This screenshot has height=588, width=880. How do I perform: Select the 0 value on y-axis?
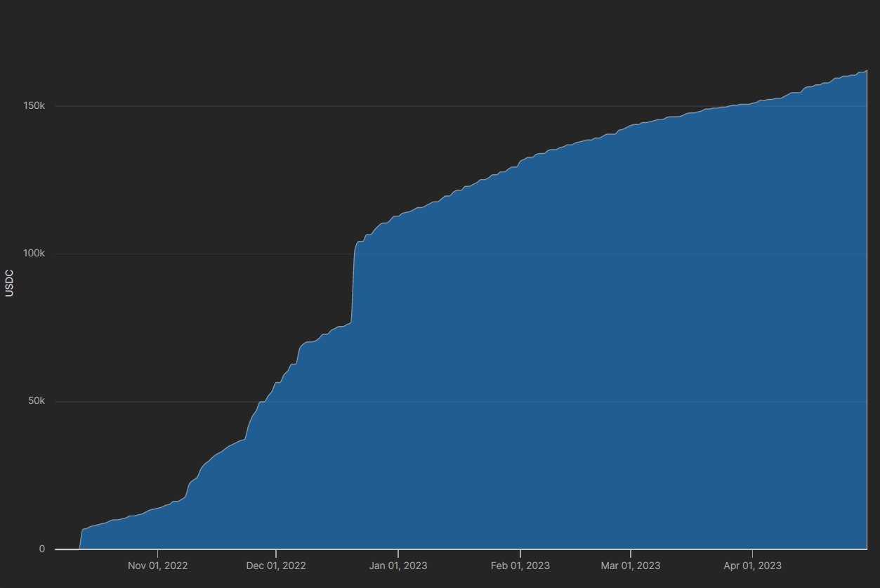pyautogui.click(x=42, y=549)
